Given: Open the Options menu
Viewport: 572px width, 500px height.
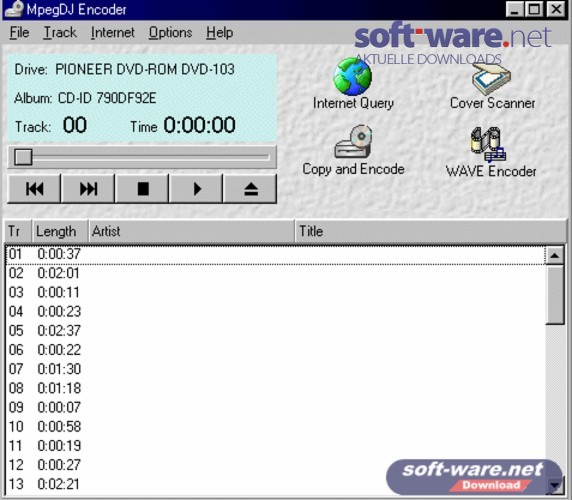Looking at the screenshot, I should click(170, 33).
